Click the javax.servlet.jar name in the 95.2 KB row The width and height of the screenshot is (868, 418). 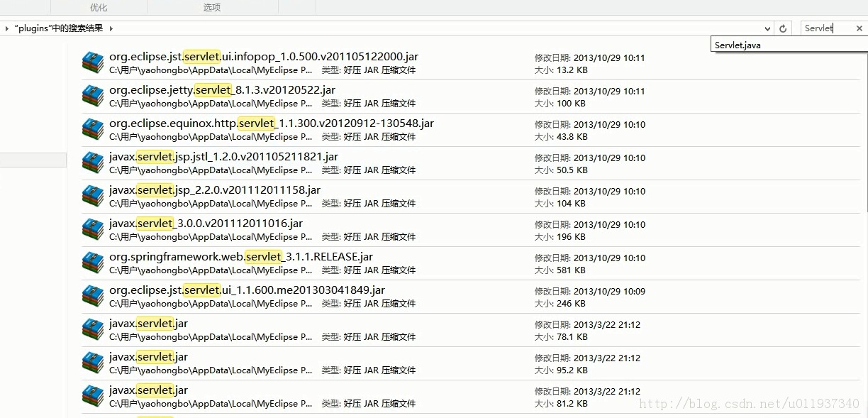tap(149, 356)
